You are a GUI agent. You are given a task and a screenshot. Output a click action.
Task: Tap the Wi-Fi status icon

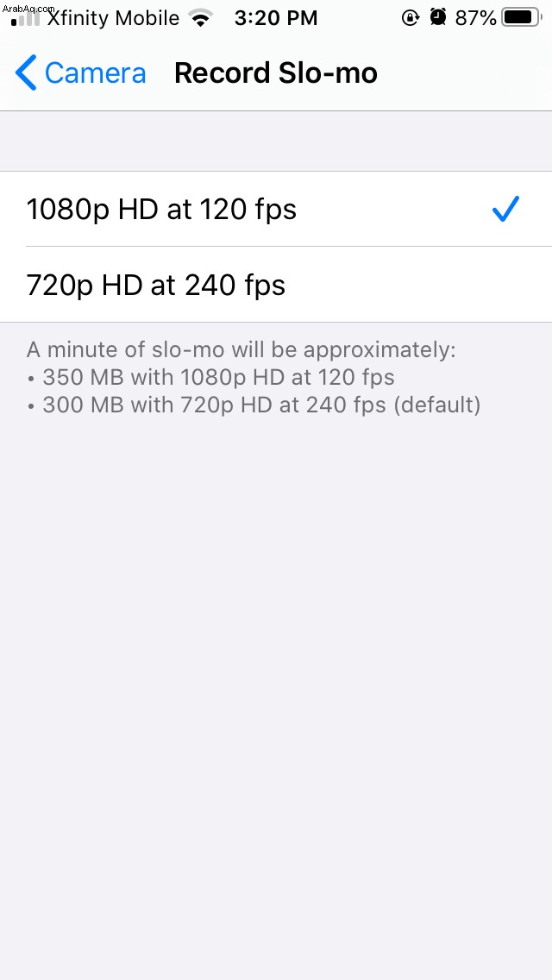point(201,19)
